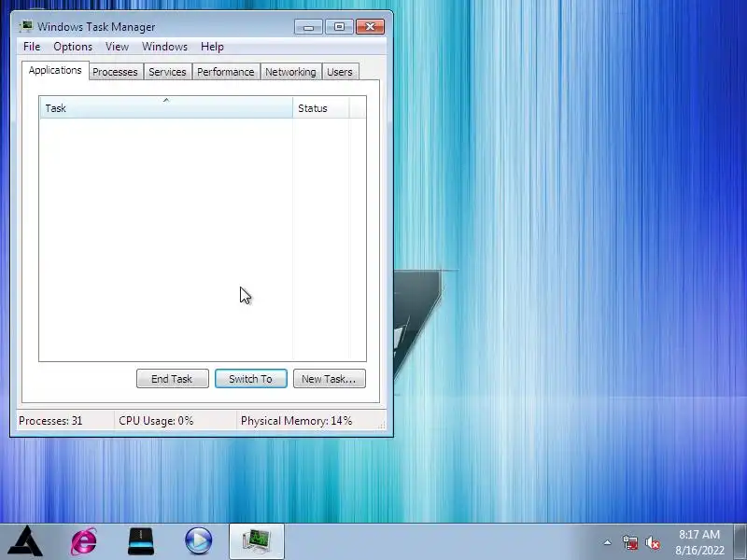
Task: Click the Show desktop strip
Action: click(740, 541)
